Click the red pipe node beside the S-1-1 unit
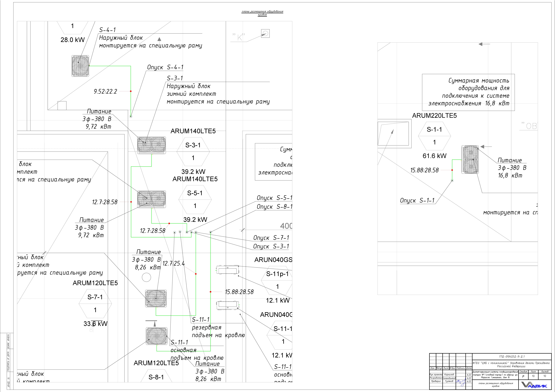The width and height of the screenshot is (555, 392). coord(452,170)
